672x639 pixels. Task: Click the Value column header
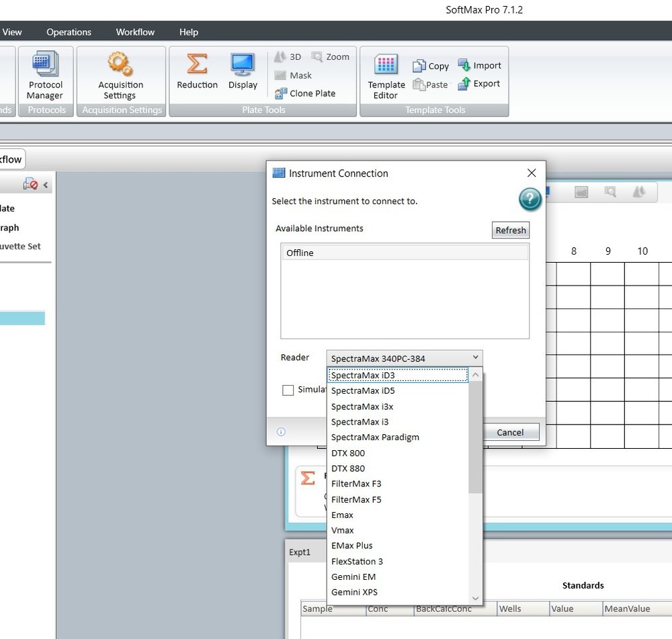pyautogui.click(x=576, y=609)
